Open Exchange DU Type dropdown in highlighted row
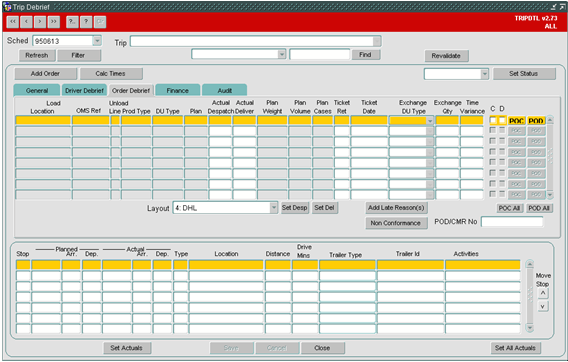The width and height of the screenshot is (568, 362). click(x=430, y=121)
